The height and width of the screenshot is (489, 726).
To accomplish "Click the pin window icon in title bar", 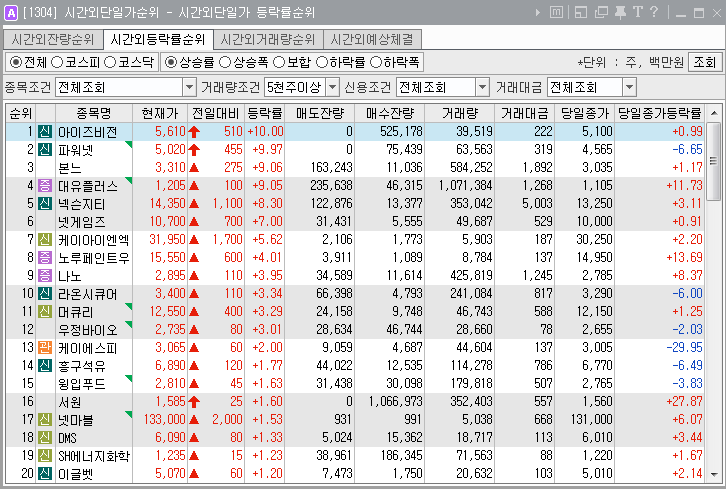I will pos(620,12).
